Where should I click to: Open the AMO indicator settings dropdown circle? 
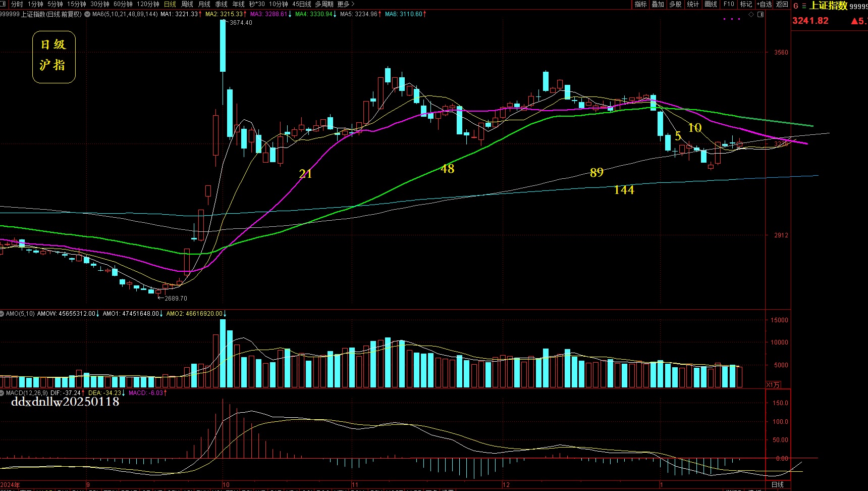(2, 314)
